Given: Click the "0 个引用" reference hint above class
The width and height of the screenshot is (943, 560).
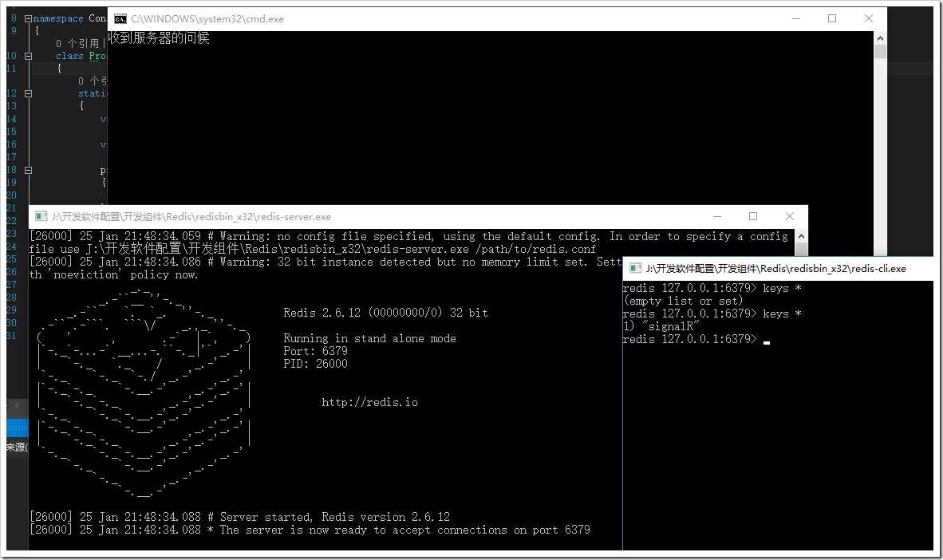Looking at the screenshot, I should 77,43.
